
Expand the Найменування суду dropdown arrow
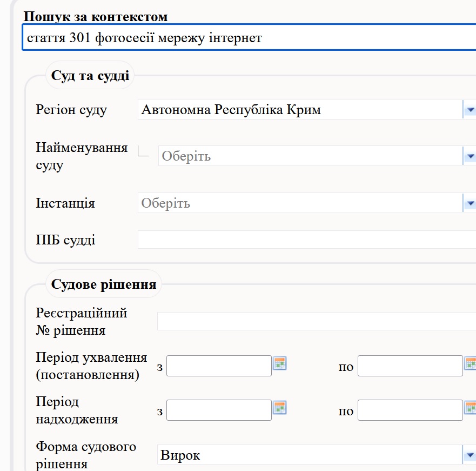(x=470, y=156)
